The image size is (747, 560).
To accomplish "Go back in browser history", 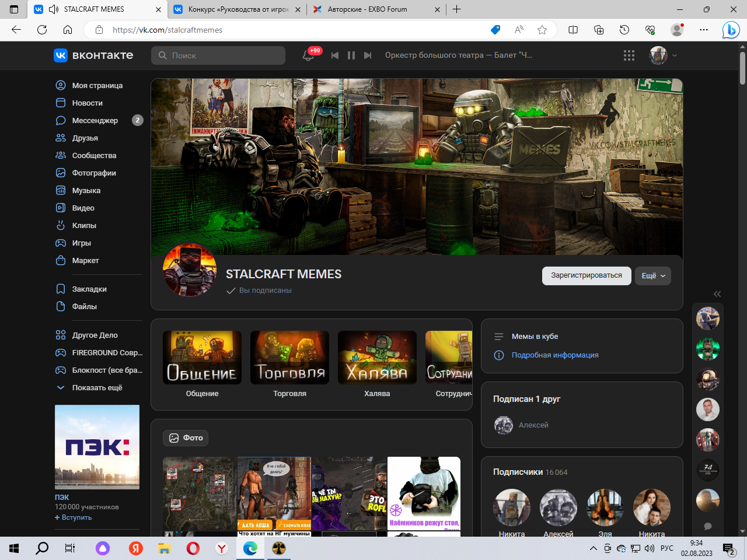I will (16, 30).
